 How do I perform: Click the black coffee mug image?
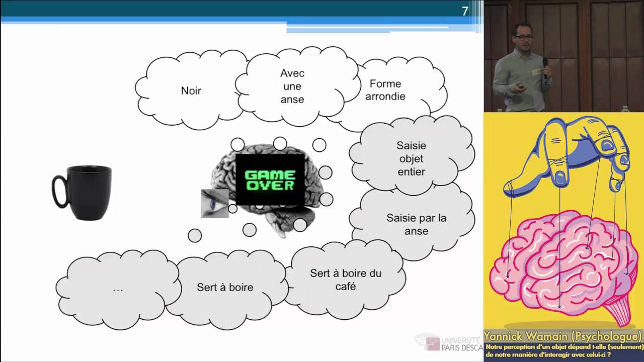(82, 194)
